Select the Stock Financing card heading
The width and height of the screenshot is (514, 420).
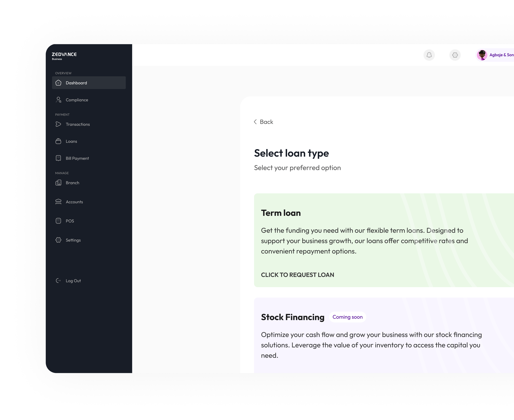[x=293, y=317]
